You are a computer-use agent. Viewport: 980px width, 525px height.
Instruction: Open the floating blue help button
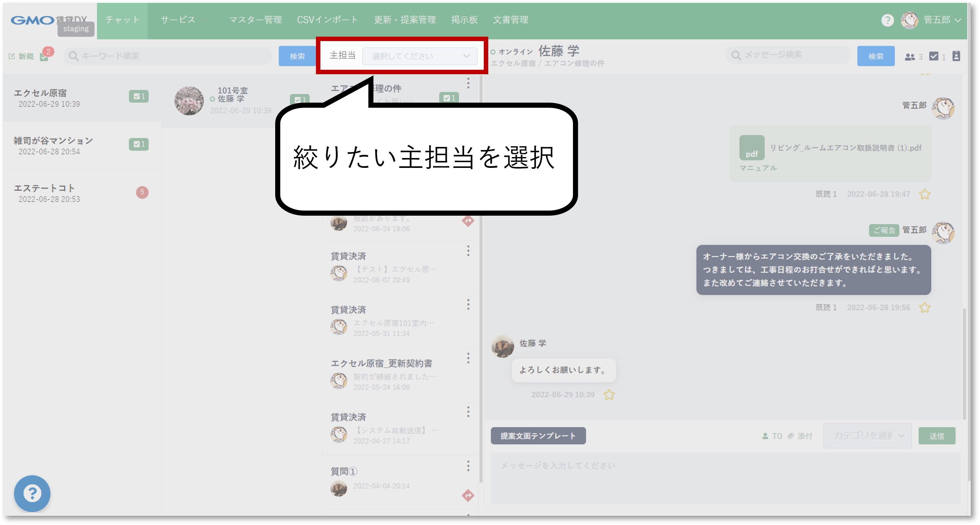coord(32,493)
